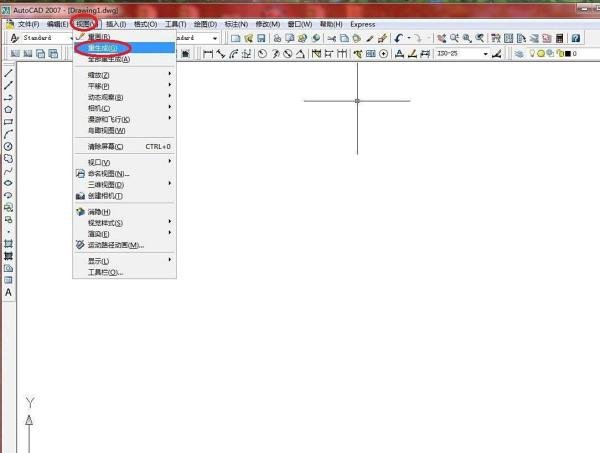
Task: Click the Open file icon
Action: click(x=249, y=38)
